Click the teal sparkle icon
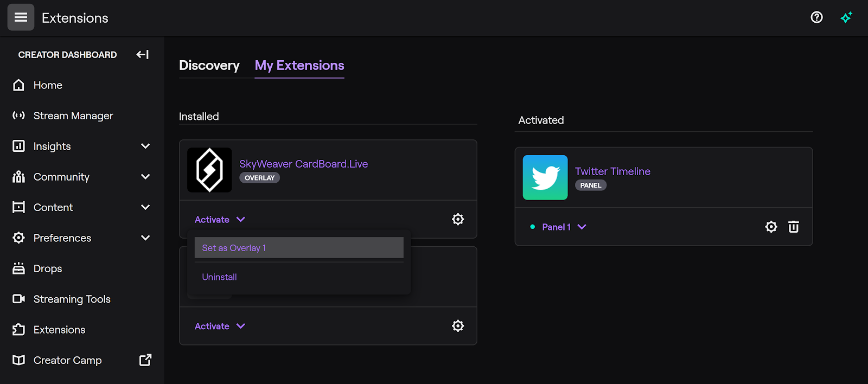The height and width of the screenshot is (384, 868). (x=846, y=17)
